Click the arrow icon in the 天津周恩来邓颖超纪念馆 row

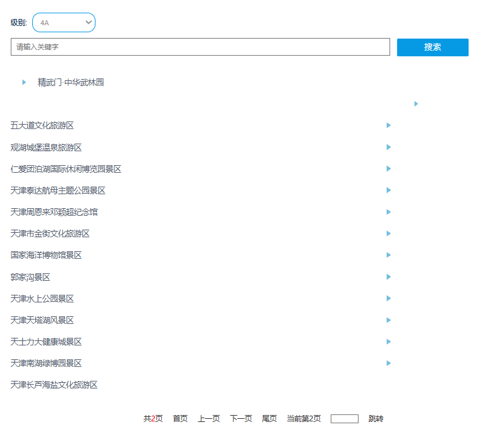pos(389,212)
